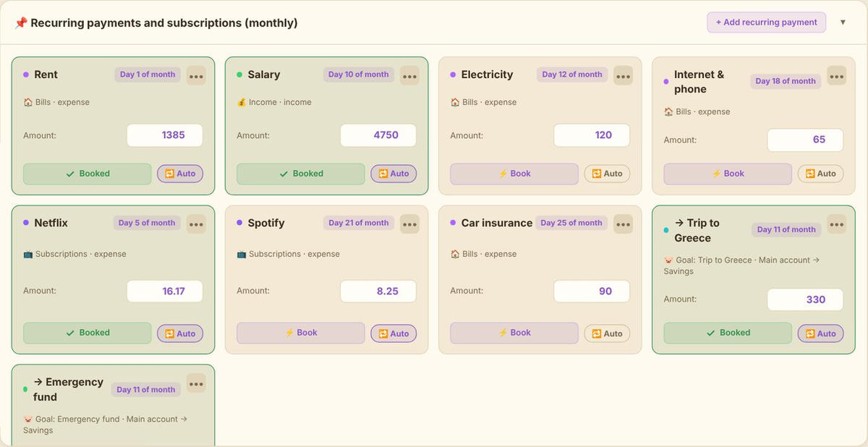Open the Internet & phone card three-dot menu
Screen dimensions: 868x447
pyautogui.click(x=837, y=75)
